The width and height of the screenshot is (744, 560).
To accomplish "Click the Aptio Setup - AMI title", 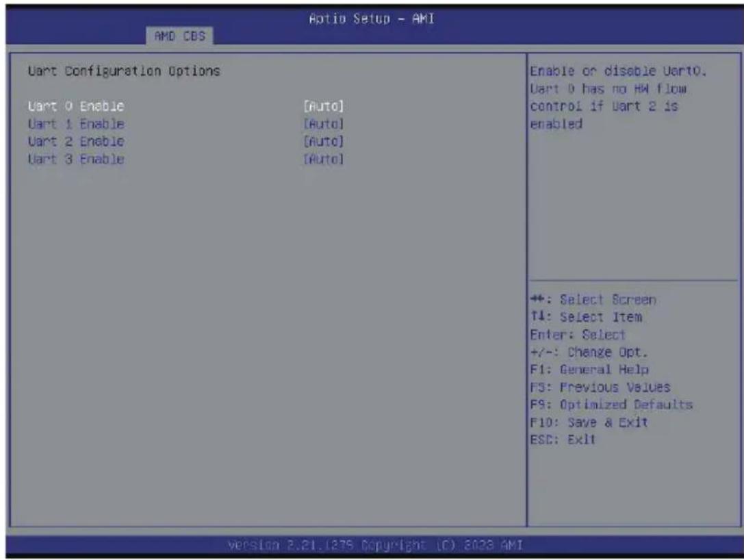I will [x=372, y=19].
